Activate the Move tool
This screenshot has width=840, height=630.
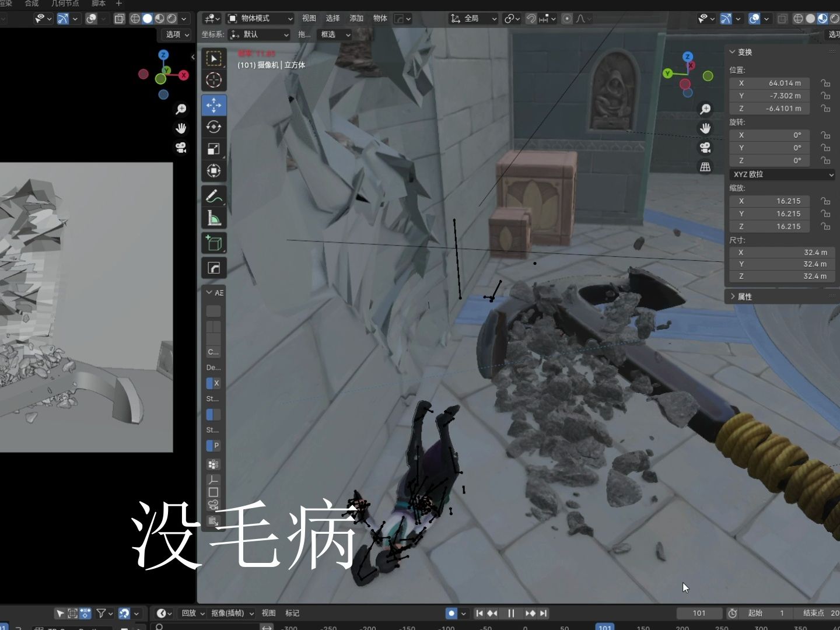pos(213,105)
